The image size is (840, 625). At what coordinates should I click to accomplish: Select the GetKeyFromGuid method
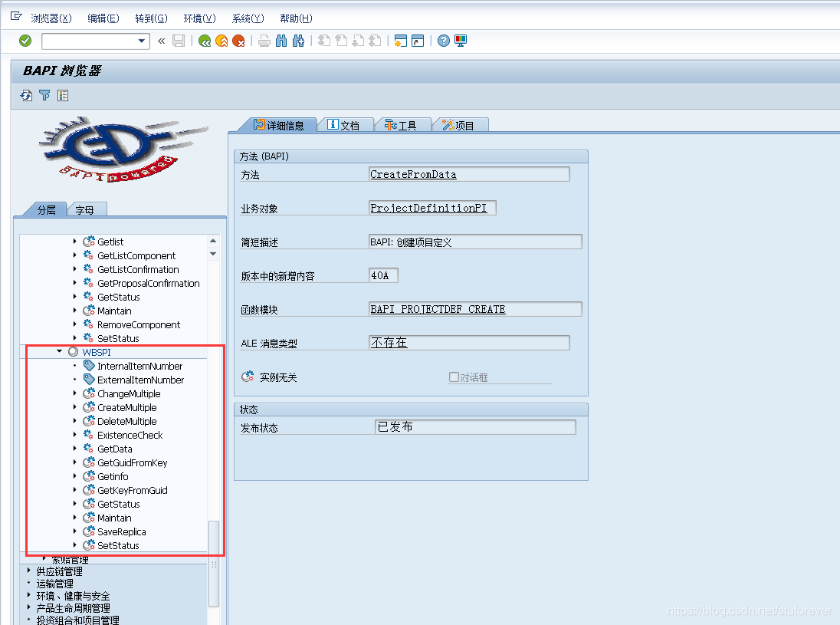(133, 491)
